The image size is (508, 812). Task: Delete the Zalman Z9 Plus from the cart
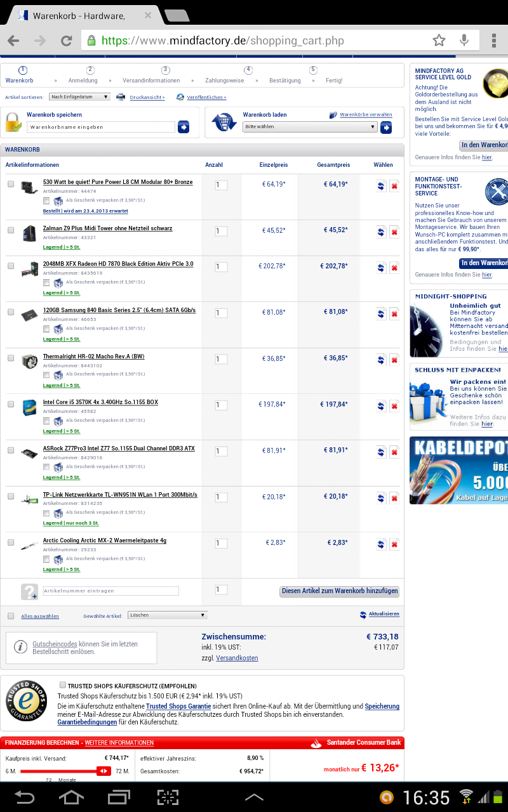[x=394, y=232]
